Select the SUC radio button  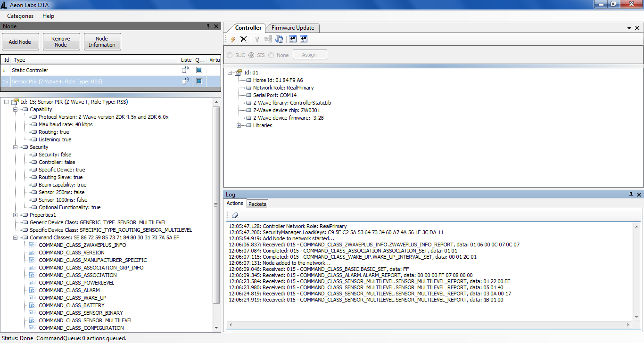tap(230, 55)
